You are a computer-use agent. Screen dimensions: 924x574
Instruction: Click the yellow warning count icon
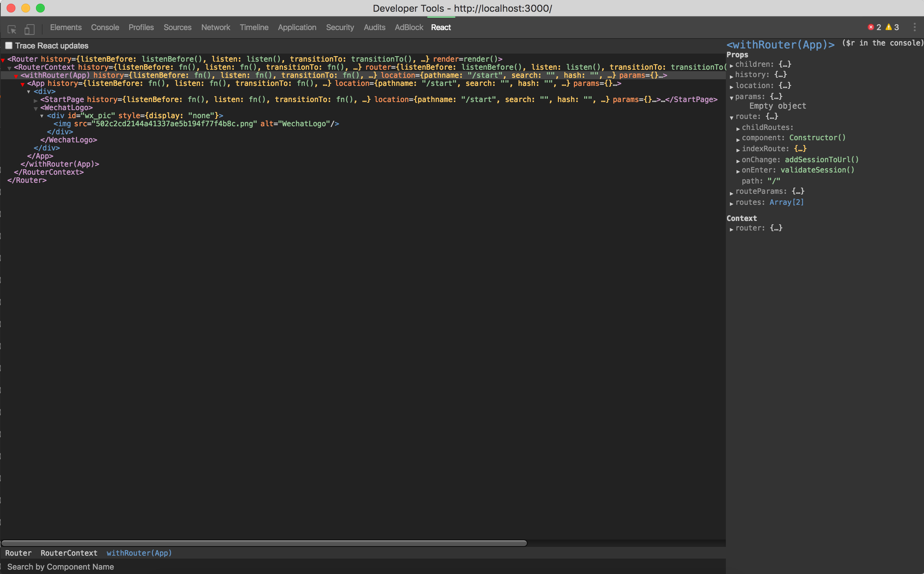(x=889, y=27)
